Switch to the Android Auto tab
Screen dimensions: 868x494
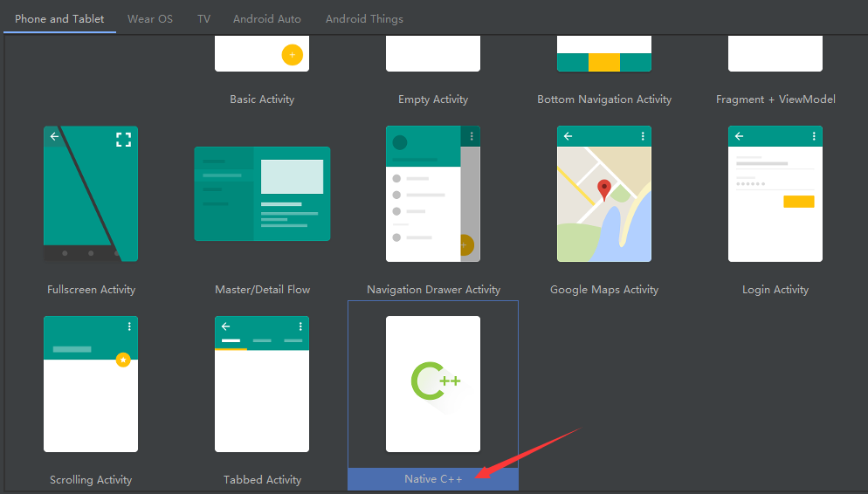pos(267,18)
